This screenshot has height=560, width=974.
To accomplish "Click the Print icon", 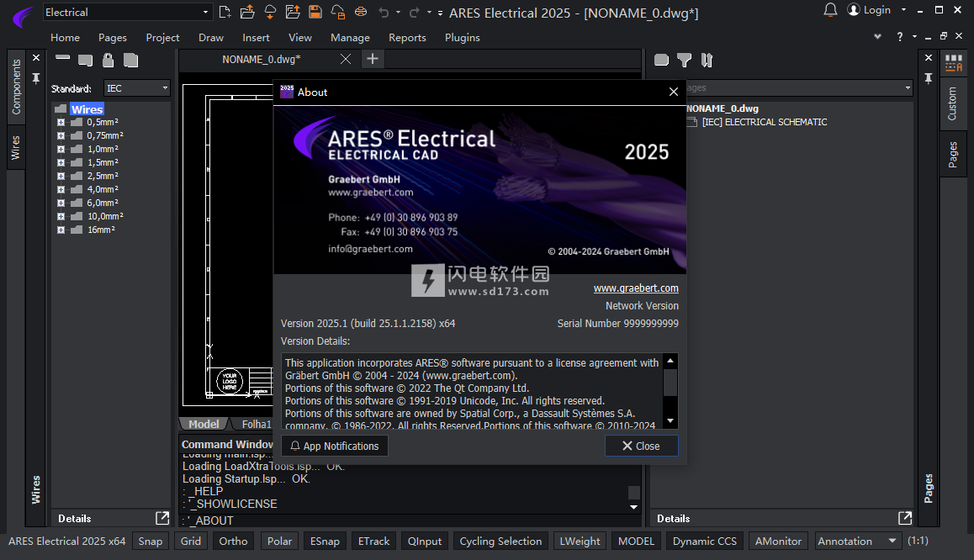I will click(x=361, y=12).
